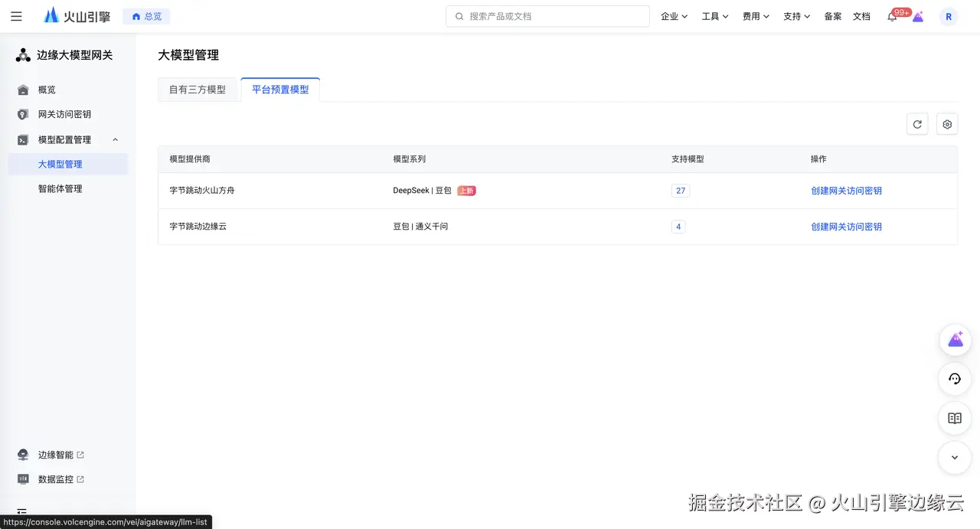Click the purple AI assistant icon in header
Screen dimensions: 980x529
918,16
